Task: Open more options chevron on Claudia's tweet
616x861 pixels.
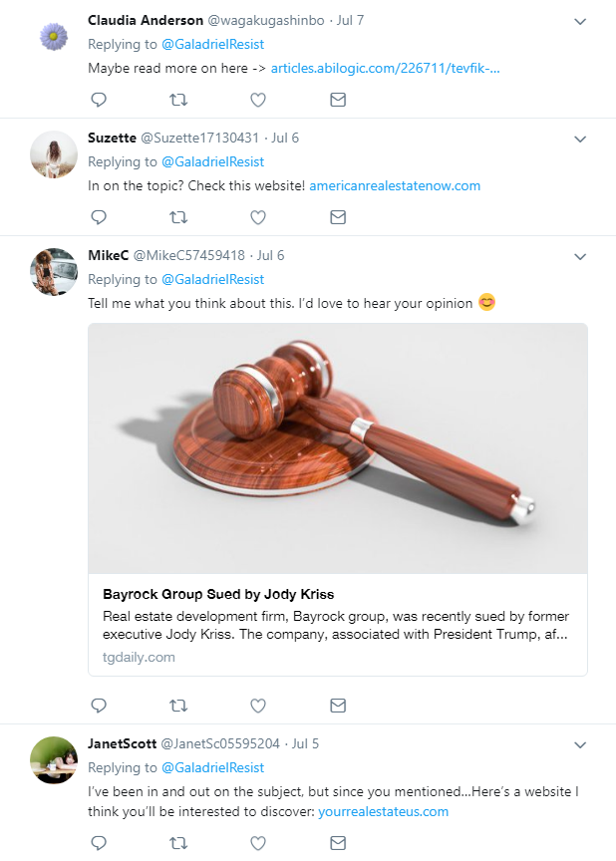Action: pos(581,21)
